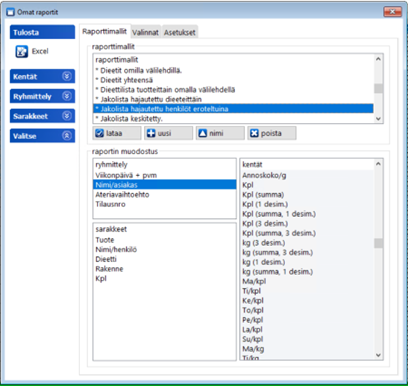Select 'Ateriavaihtoehto' grouping row
The image size is (408, 386).
[x=164, y=194]
